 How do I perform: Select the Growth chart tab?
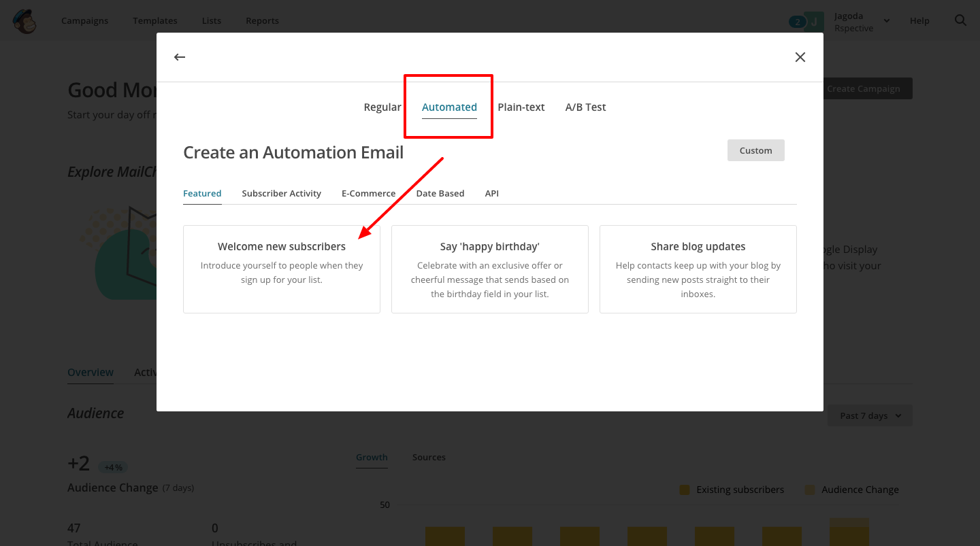(x=372, y=457)
